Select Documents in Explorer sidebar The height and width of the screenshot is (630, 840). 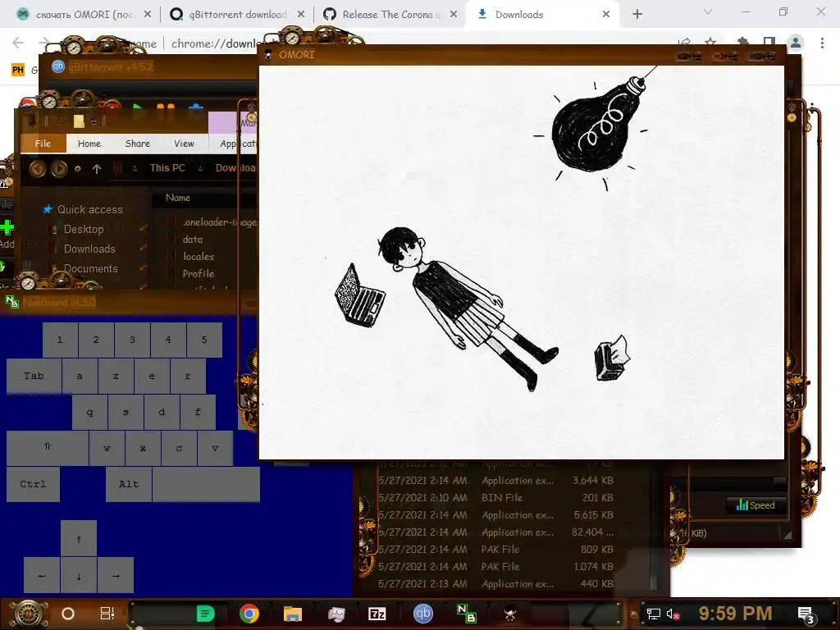(90, 269)
